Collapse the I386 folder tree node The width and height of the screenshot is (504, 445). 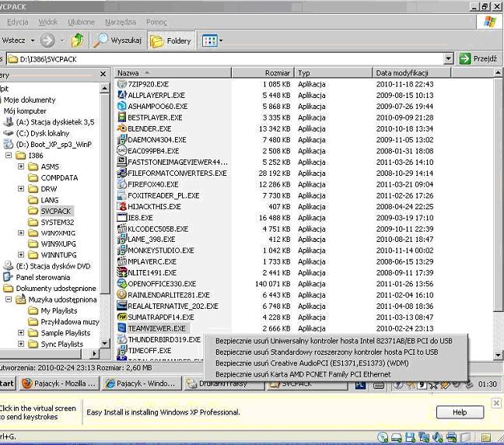9,156
